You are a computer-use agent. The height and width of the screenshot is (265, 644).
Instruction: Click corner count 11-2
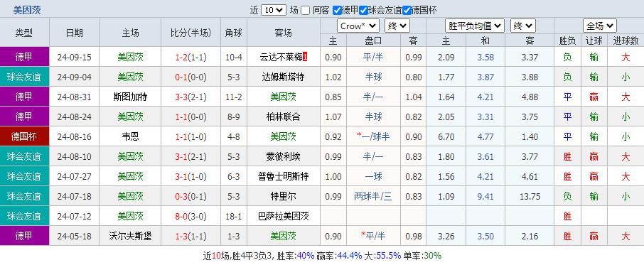pyautogui.click(x=234, y=97)
